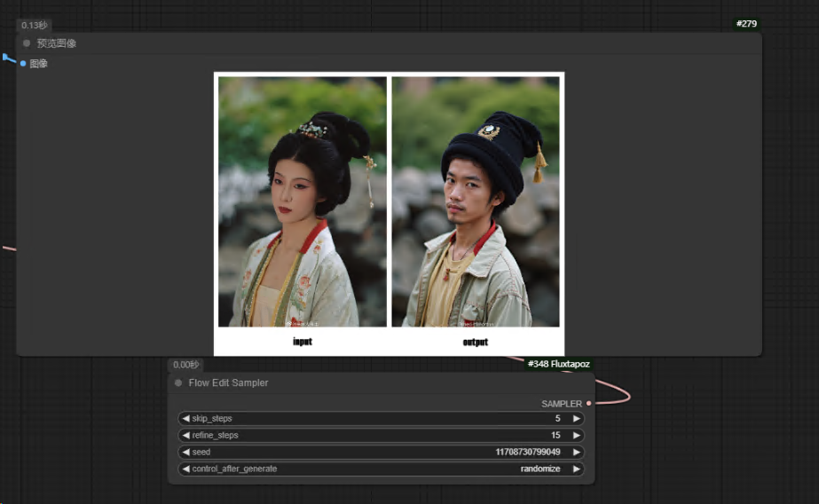Increase refine_steps using the right arrow
Image resolution: width=819 pixels, height=504 pixels.
(576, 436)
